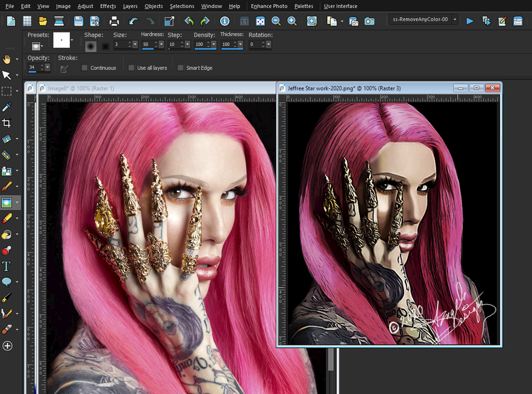This screenshot has height=394, width=532.
Task: Choose the Dropper eyedropper tool
Action: pos(7,107)
